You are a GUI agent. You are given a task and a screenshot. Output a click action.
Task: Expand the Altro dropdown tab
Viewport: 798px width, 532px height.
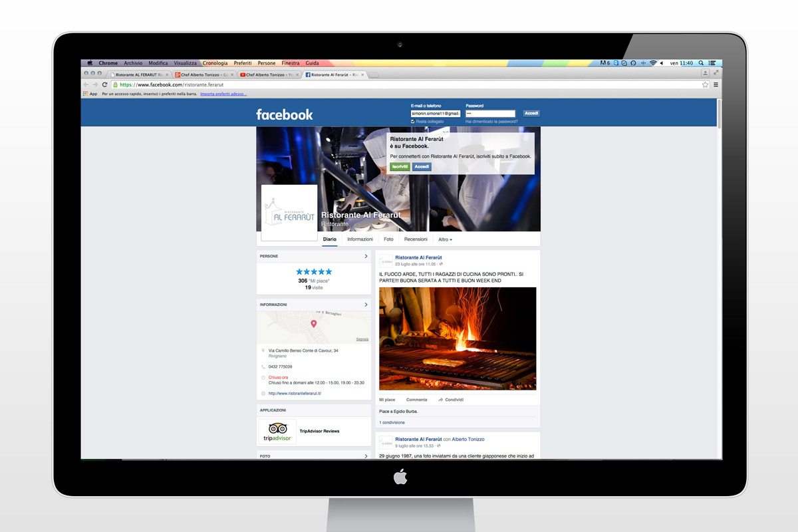[445, 239]
